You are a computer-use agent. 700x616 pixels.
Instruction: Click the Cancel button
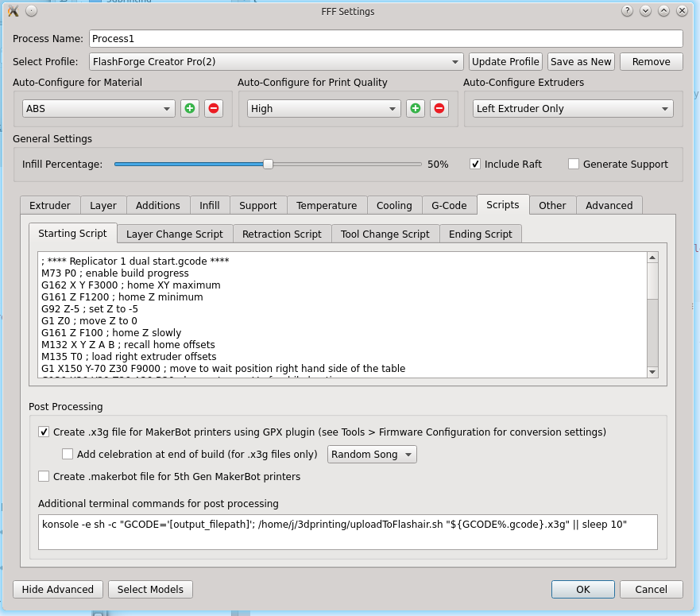[652, 589]
